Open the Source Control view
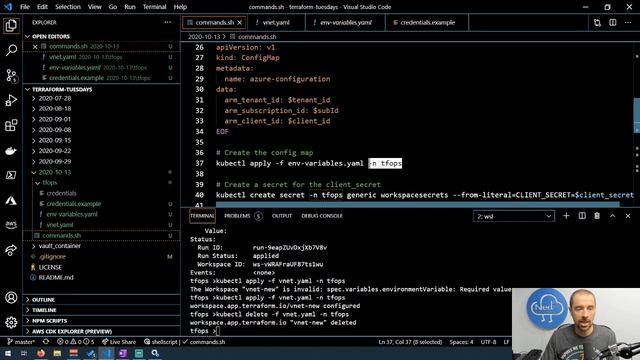 [11, 76]
